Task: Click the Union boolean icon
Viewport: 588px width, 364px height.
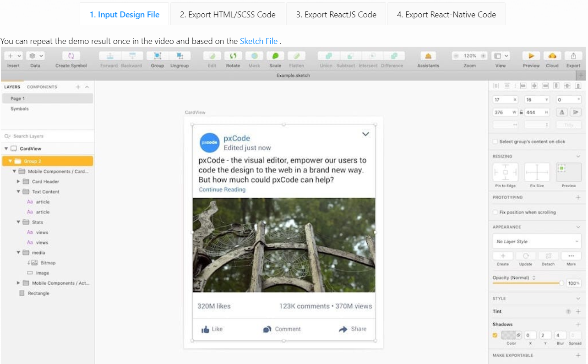Action: point(328,56)
